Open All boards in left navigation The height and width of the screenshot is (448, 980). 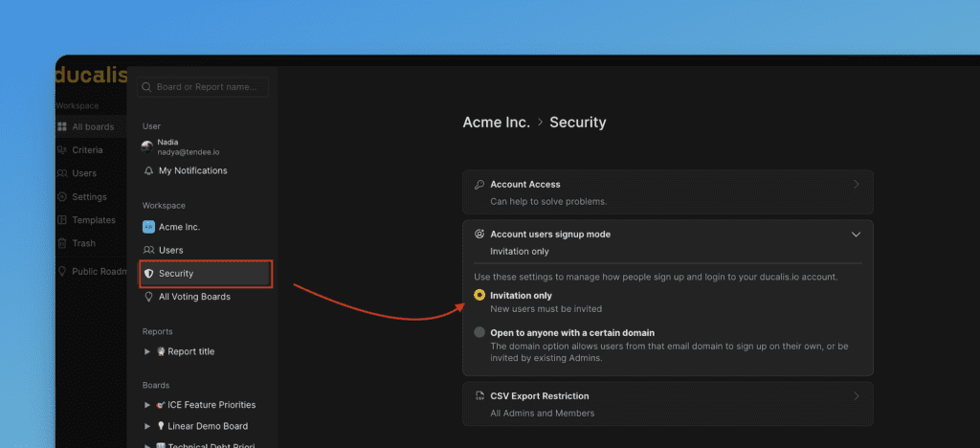(x=92, y=127)
